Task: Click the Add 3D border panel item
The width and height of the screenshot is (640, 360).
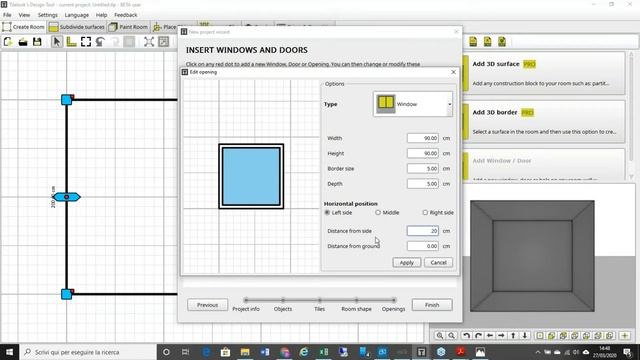Action: (x=544, y=122)
